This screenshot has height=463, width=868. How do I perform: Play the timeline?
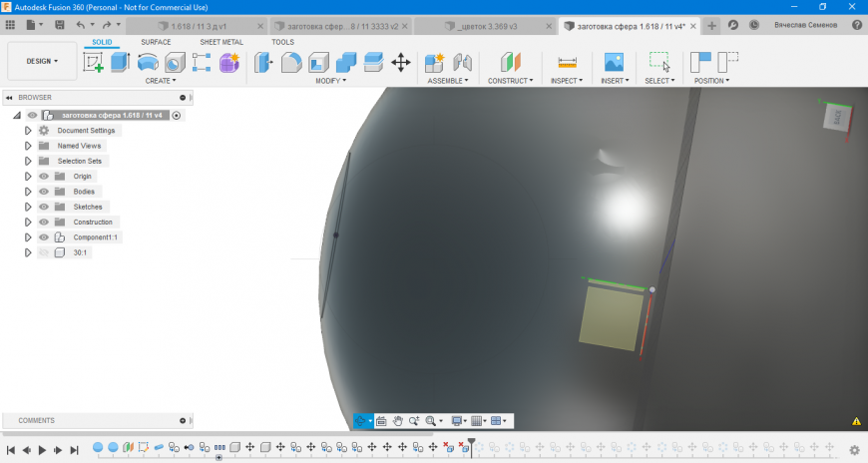coord(42,450)
